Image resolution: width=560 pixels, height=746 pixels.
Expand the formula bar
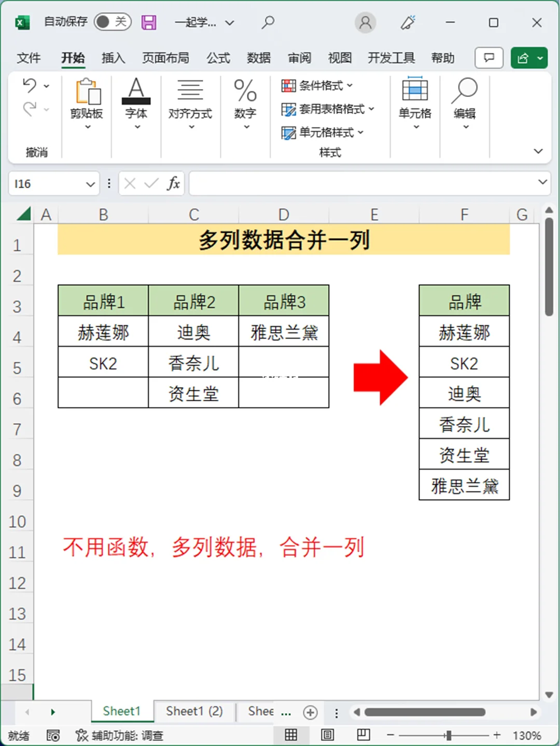[542, 182]
